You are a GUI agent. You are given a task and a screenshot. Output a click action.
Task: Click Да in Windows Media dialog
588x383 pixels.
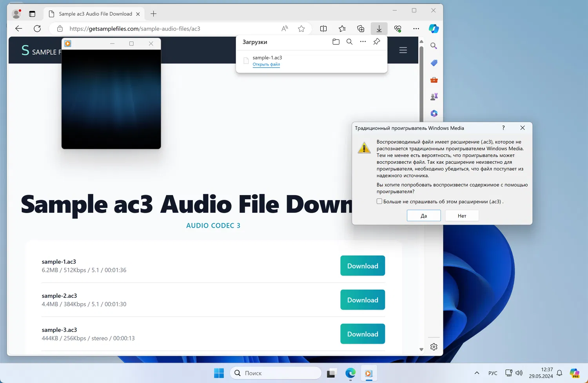coord(424,216)
